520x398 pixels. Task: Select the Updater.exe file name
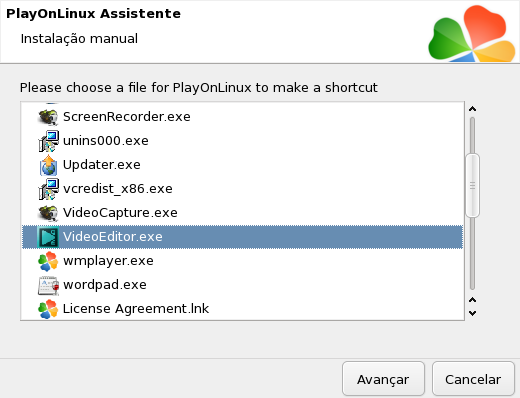(x=102, y=165)
